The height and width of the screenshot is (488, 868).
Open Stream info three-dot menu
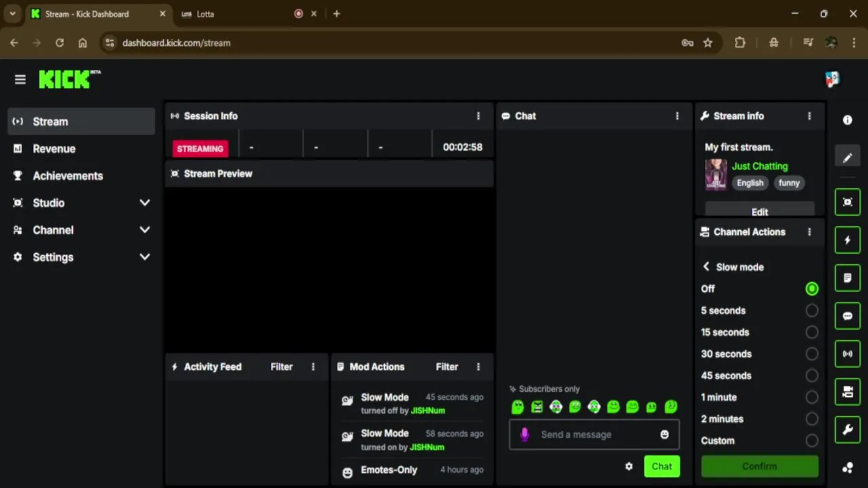pyautogui.click(x=809, y=116)
